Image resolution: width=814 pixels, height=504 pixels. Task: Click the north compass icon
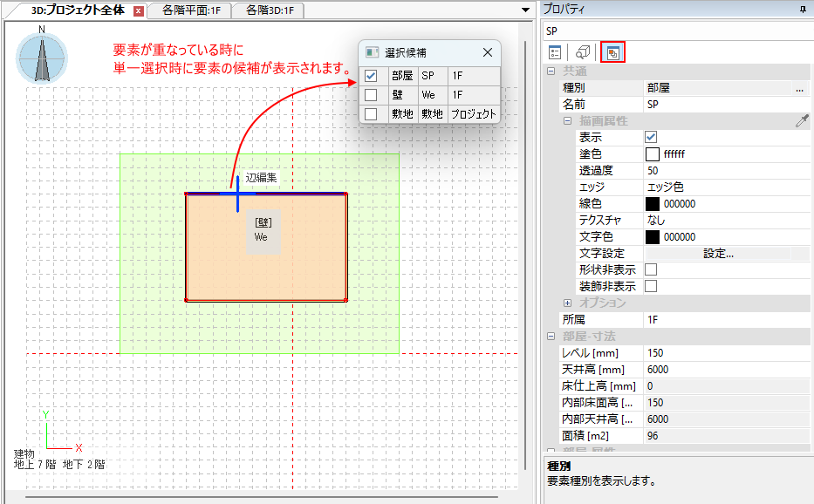tap(42, 58)
